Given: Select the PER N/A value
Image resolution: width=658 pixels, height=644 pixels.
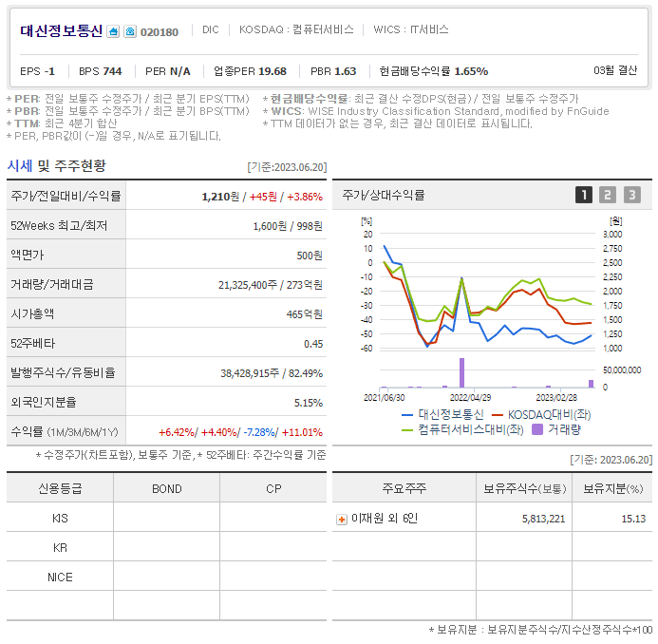Looking at the screenshot, I should (179, 71).
